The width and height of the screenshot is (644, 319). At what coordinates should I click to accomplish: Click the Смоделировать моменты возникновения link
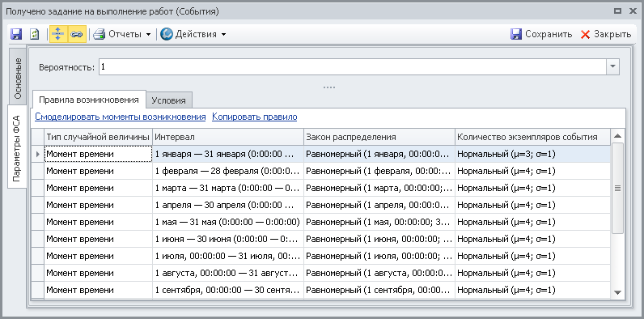121,117
